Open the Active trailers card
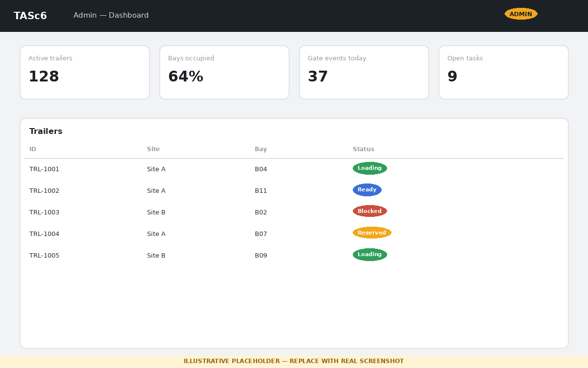Image resolution: width=588 pixels, height=368 pixels. [x=85, y=72]
